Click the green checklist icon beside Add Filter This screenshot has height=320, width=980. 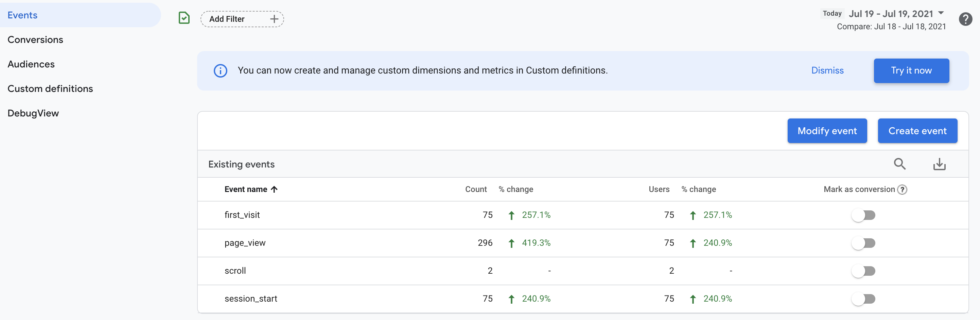[x=184, y=17]
